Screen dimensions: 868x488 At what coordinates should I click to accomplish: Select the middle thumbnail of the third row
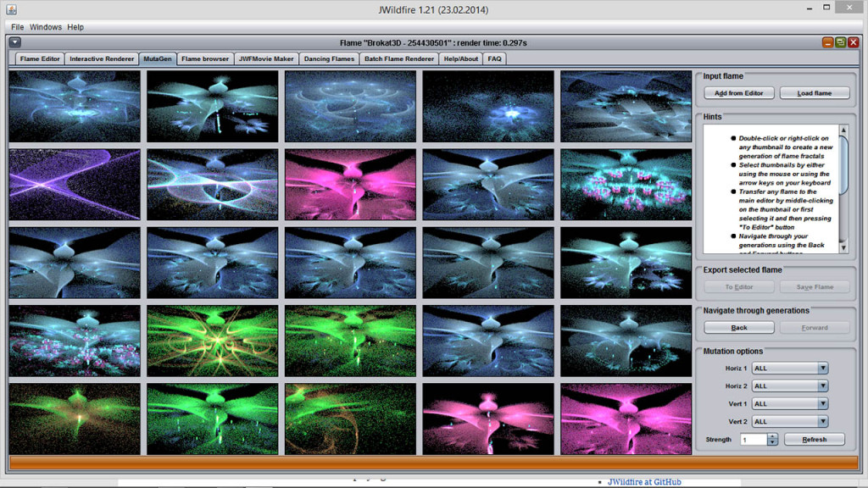pos(350,263)
